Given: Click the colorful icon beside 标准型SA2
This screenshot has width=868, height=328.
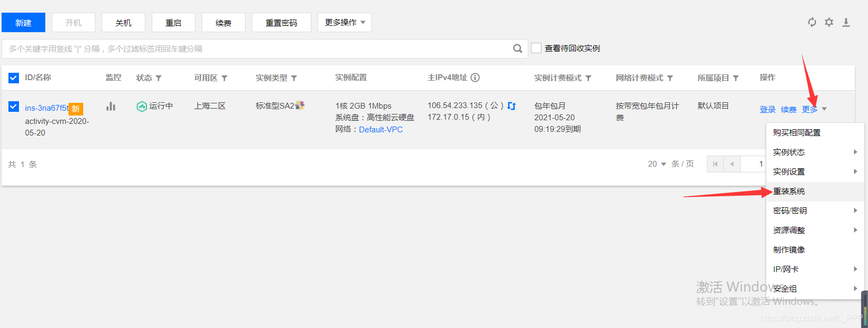Looking at the screenshot, I should (300, 105).
